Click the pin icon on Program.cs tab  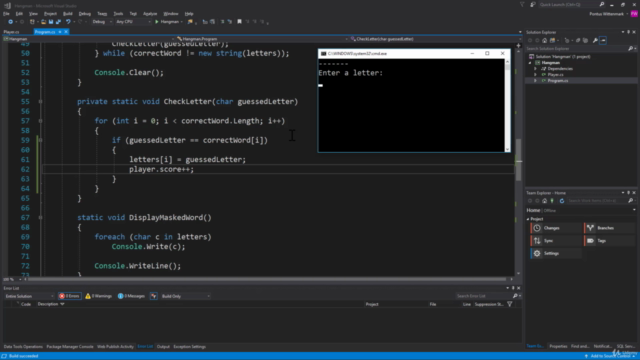[x=60, y=32]
